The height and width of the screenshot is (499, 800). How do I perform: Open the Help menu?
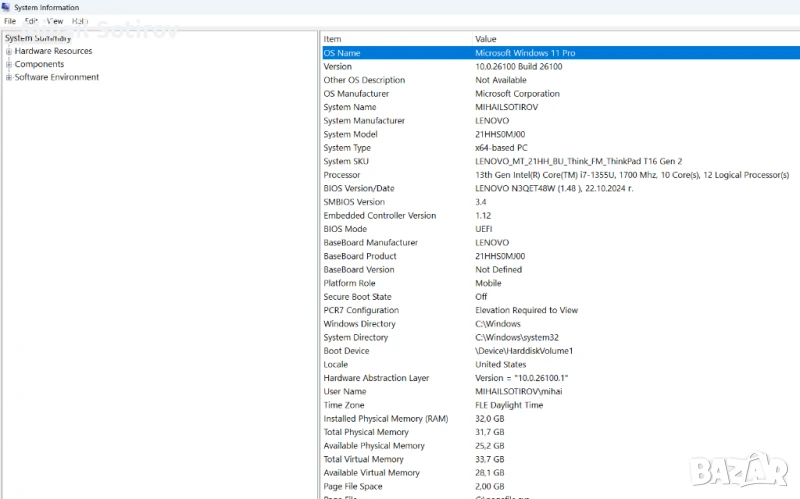80,21
